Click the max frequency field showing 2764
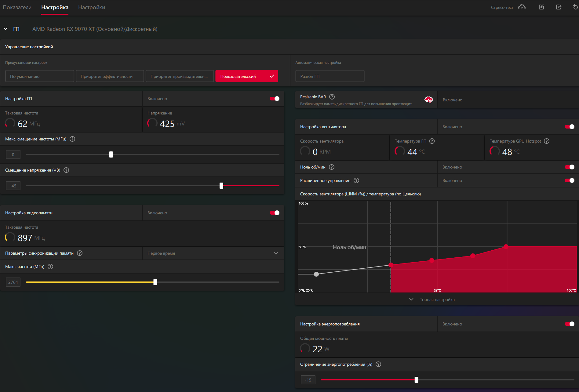The width and height of the screenshot is (579, 392). coord(13,282)
